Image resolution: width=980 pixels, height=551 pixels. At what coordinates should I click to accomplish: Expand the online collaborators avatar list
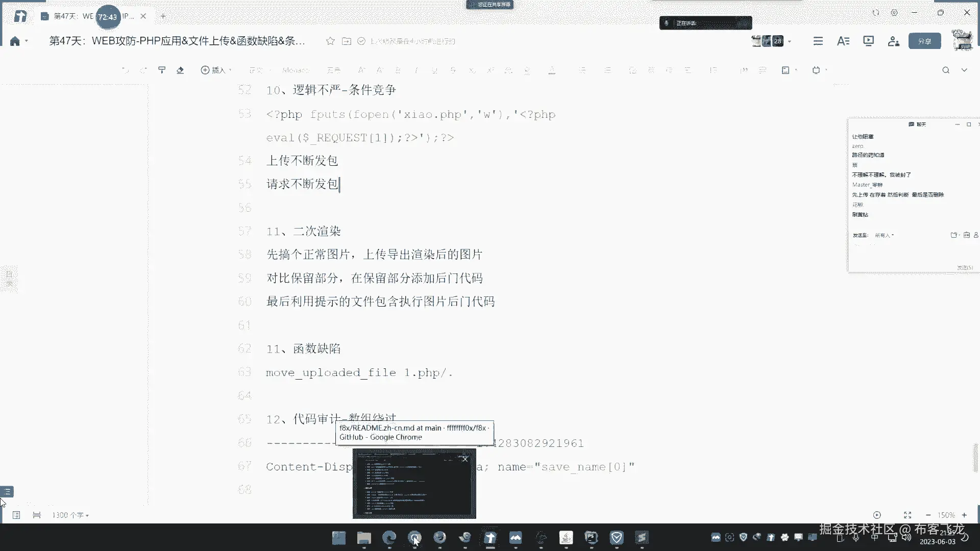coord(790,41)
